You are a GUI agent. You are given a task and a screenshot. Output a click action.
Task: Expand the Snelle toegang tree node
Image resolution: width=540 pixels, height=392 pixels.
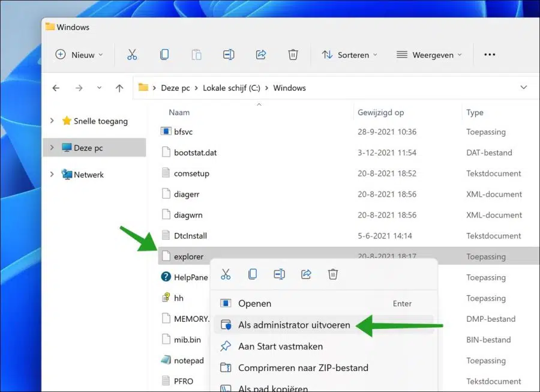[52, 121]
